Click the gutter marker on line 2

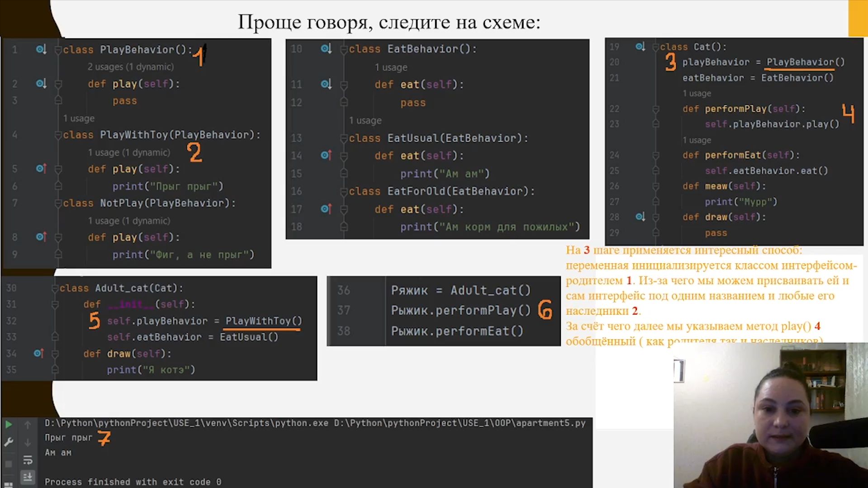point(41,84)
